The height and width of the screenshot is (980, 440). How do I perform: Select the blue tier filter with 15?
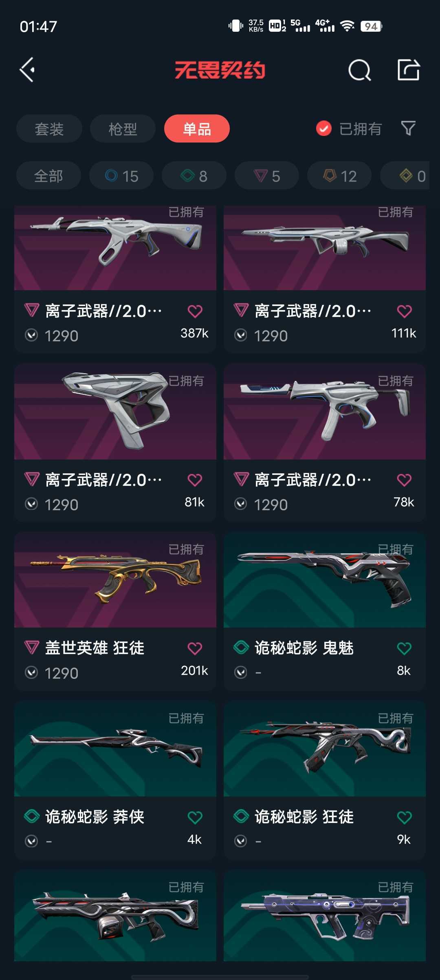[x=121, y=176]
